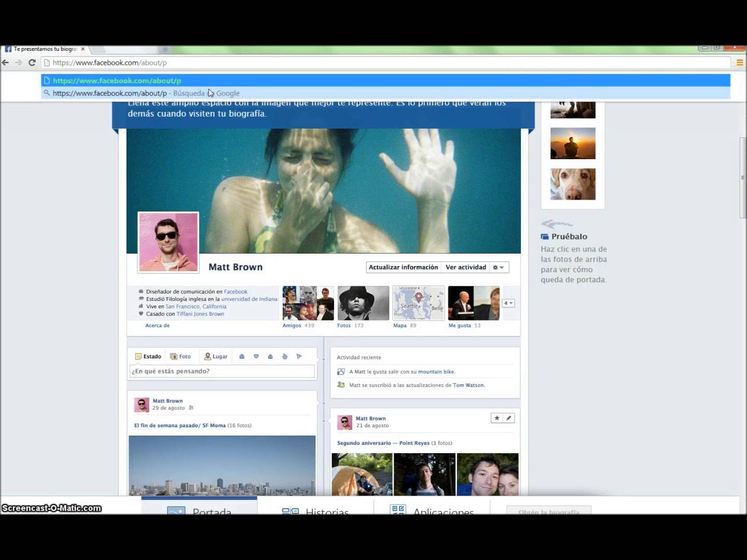The image size is (747, 560).
Task: Open the gear settings dropdown beside Ver actividad
Action: click(499, 268)
